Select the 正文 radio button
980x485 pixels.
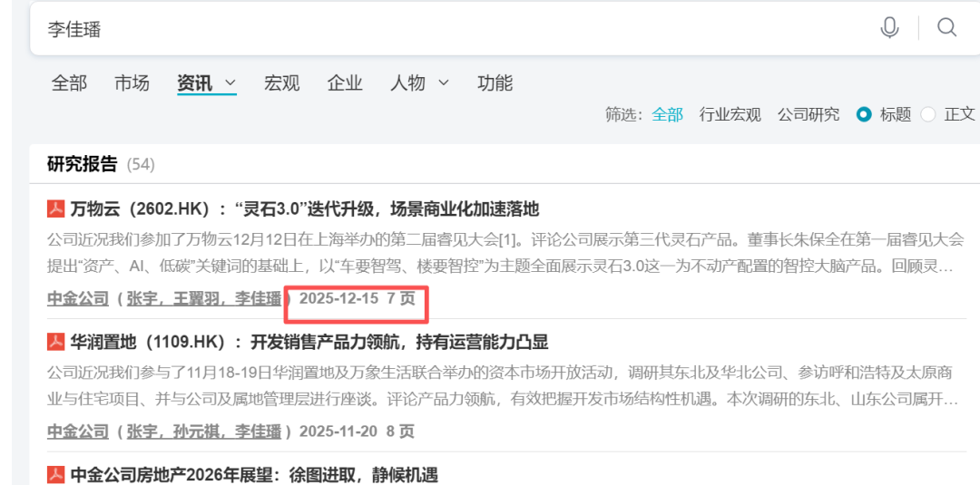pos(928,114)
